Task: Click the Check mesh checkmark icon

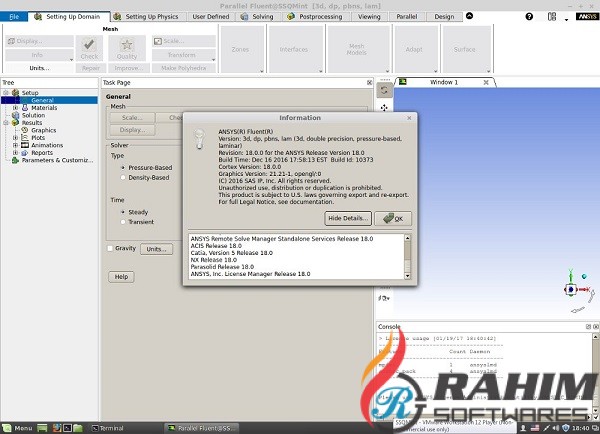Action: [89, 45]
